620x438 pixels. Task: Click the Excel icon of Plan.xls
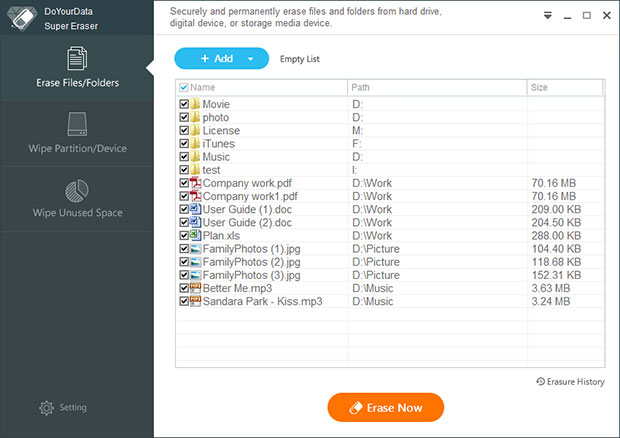tap(195, 235)
